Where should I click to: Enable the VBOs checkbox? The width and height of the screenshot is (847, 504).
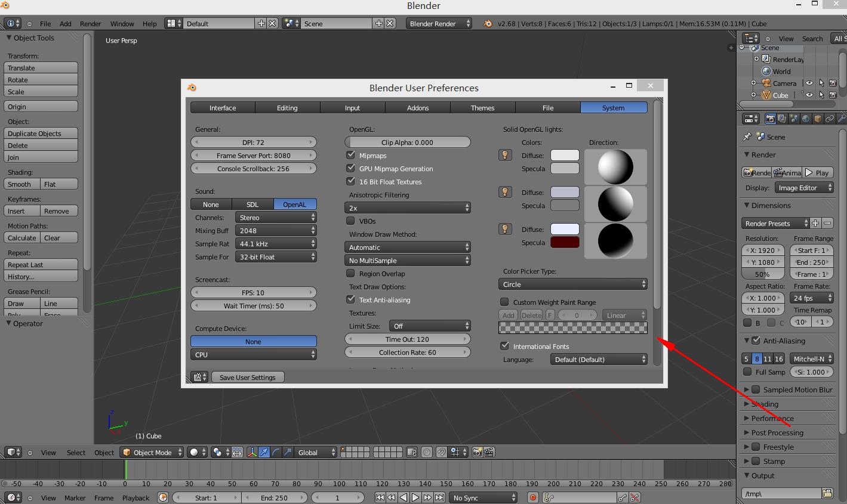tap(351, 221)
